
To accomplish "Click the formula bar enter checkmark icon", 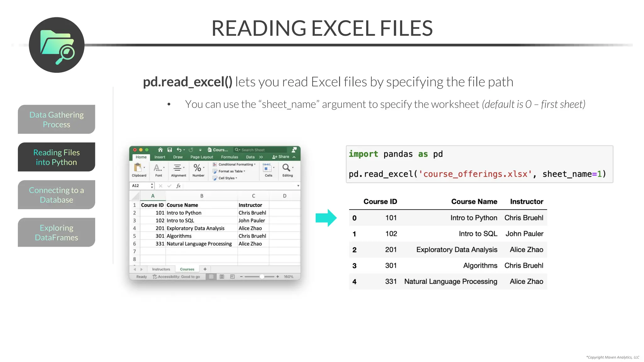I will (169, 186).
